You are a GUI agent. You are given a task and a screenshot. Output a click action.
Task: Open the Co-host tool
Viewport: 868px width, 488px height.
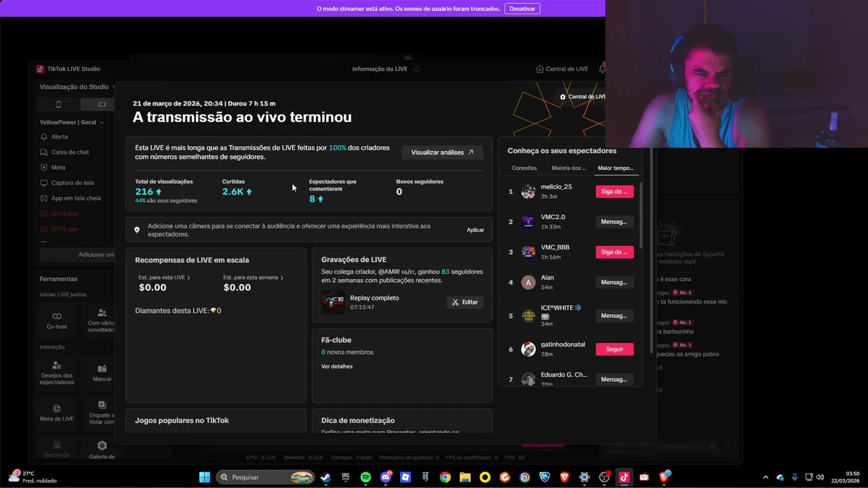click(x=57, y=320)
